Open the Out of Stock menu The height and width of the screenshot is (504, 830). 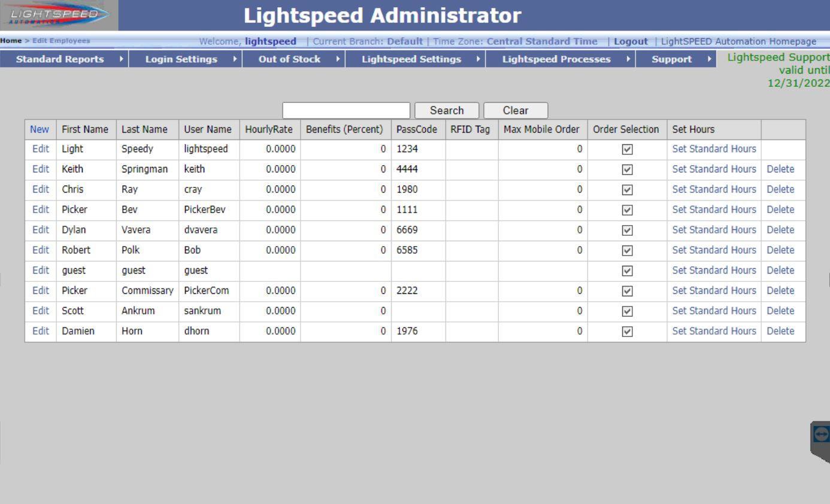click(289, 59)
